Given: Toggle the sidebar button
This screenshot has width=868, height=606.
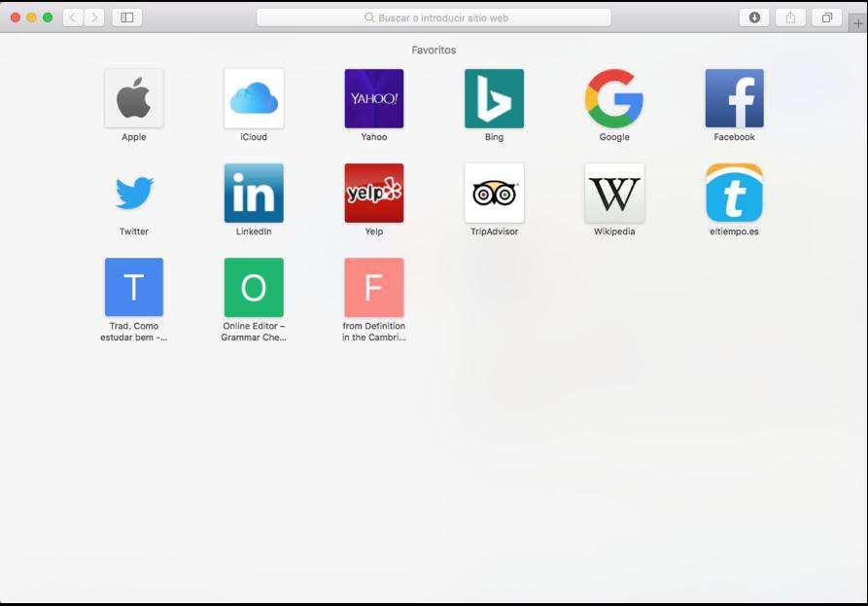Looking at the screenshot, I should pyautogui.click(x=127, y=18).
